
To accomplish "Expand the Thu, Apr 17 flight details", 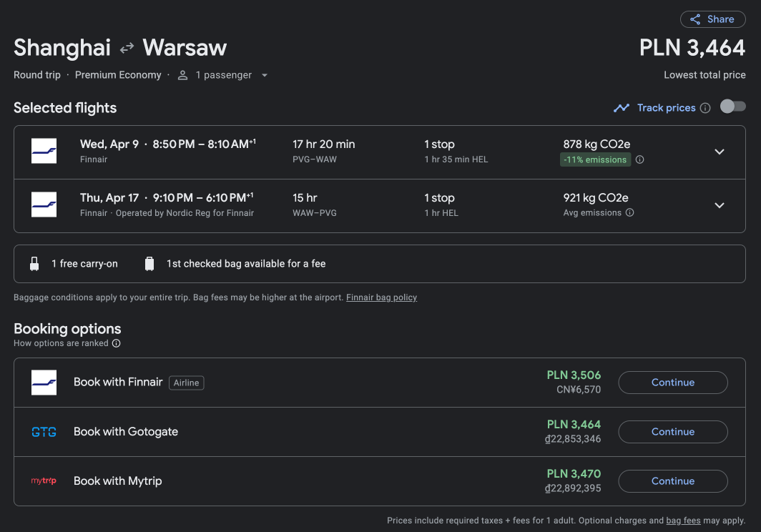I will tap(720, 205).
